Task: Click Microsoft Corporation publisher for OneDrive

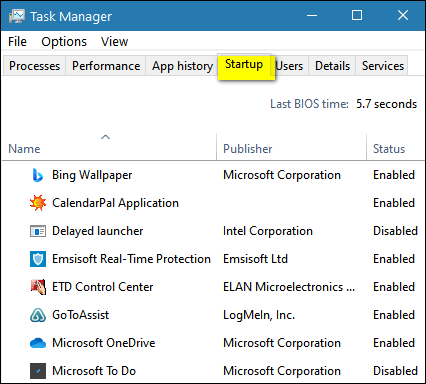Action: coord(282,343)
